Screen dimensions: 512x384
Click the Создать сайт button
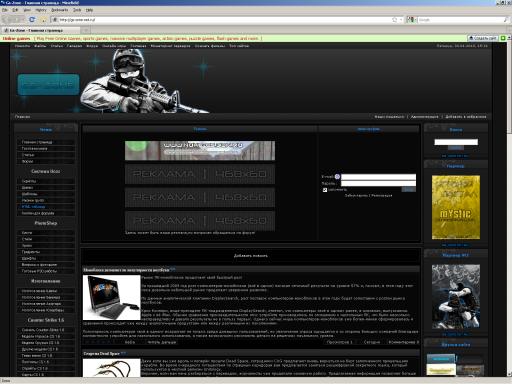coord(482,38)
